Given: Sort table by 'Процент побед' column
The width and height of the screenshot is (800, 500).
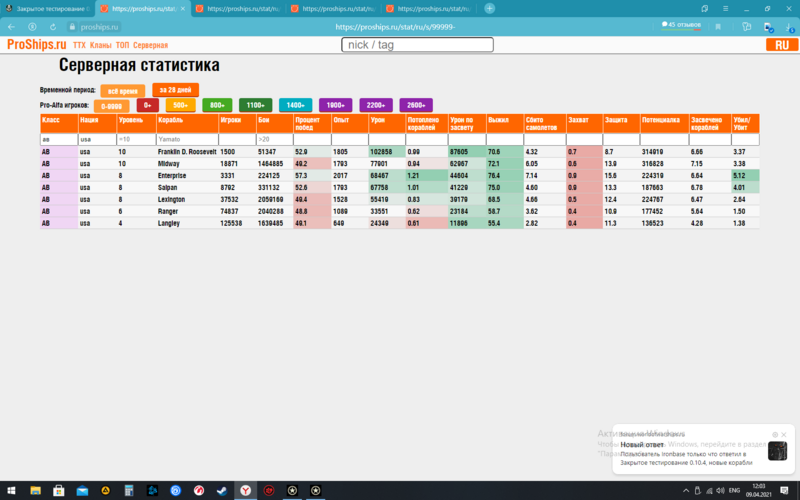Looking at the screenshot, I should (x=312, y=122).
